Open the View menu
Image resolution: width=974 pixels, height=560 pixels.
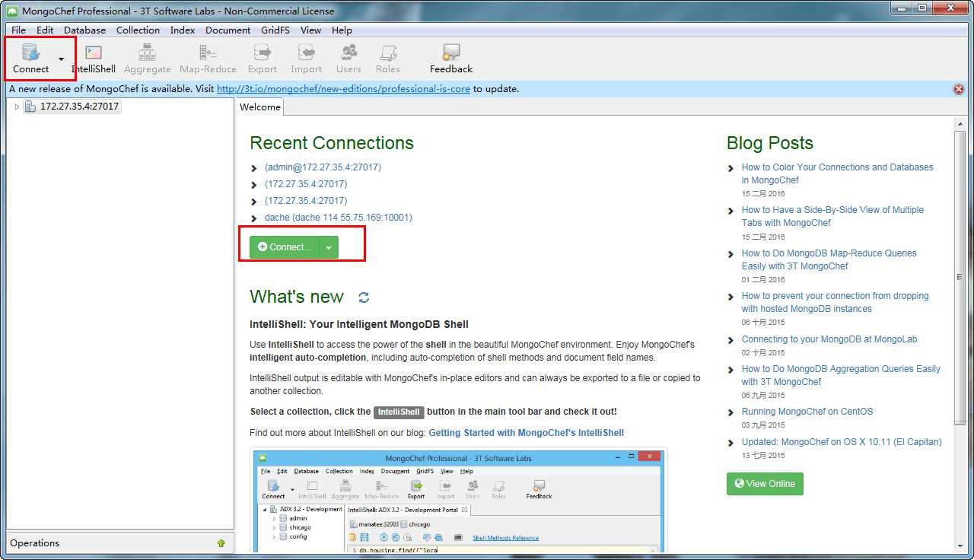[310, 30]
